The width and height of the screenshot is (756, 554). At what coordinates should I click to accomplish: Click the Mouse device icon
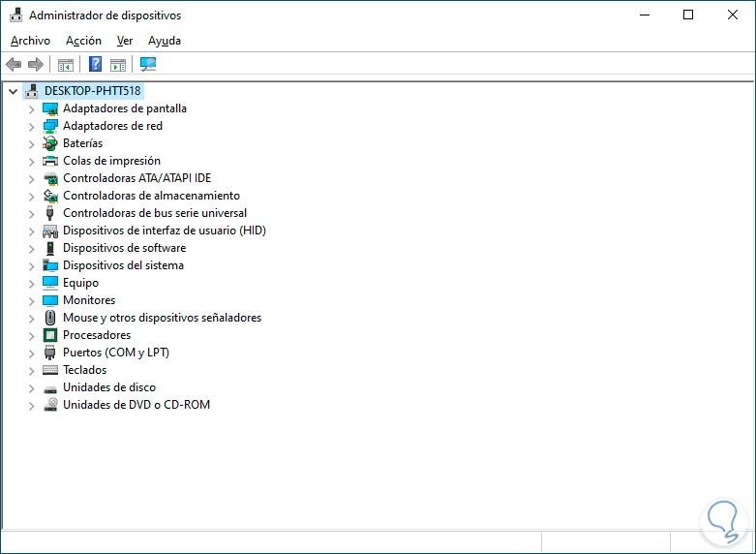click(50, 318)
